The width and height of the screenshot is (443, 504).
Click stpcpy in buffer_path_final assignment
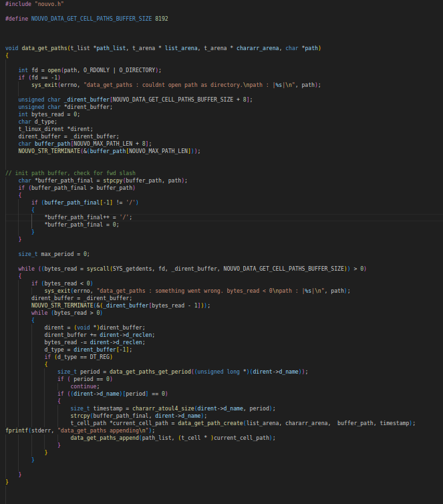(113, 180)
